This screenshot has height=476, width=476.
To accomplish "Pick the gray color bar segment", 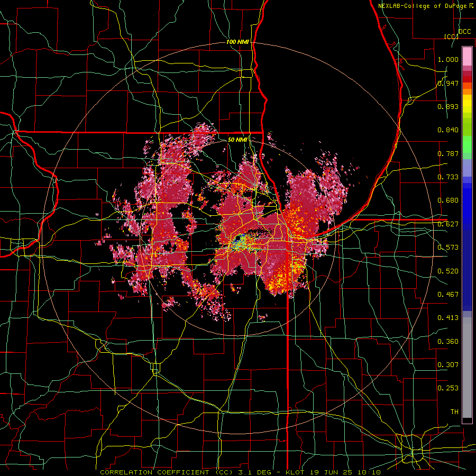I will [x=467, y=368].
